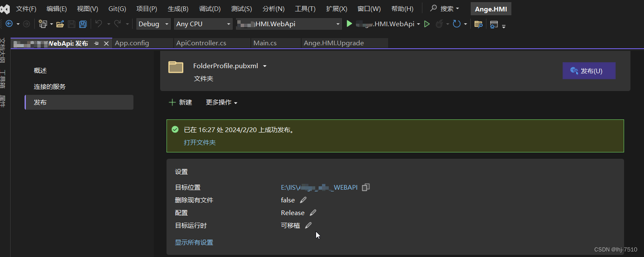Click the pencil icon to edit 删除现有文件
Screen dimensions: 644x257
(x=303, y=200)
